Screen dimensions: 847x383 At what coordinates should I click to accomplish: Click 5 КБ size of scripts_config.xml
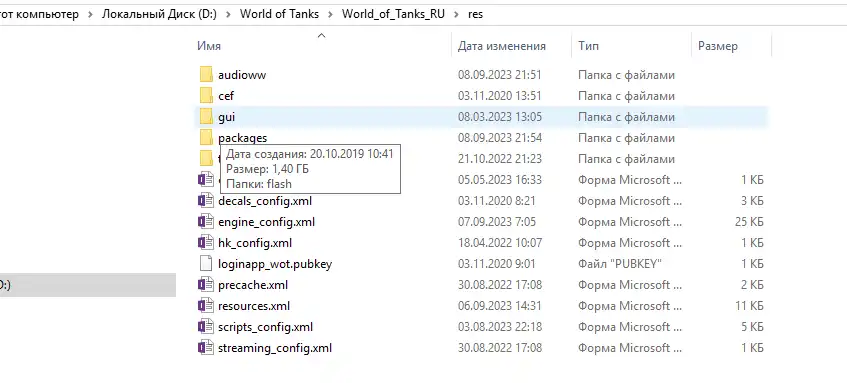click(752, 327)
